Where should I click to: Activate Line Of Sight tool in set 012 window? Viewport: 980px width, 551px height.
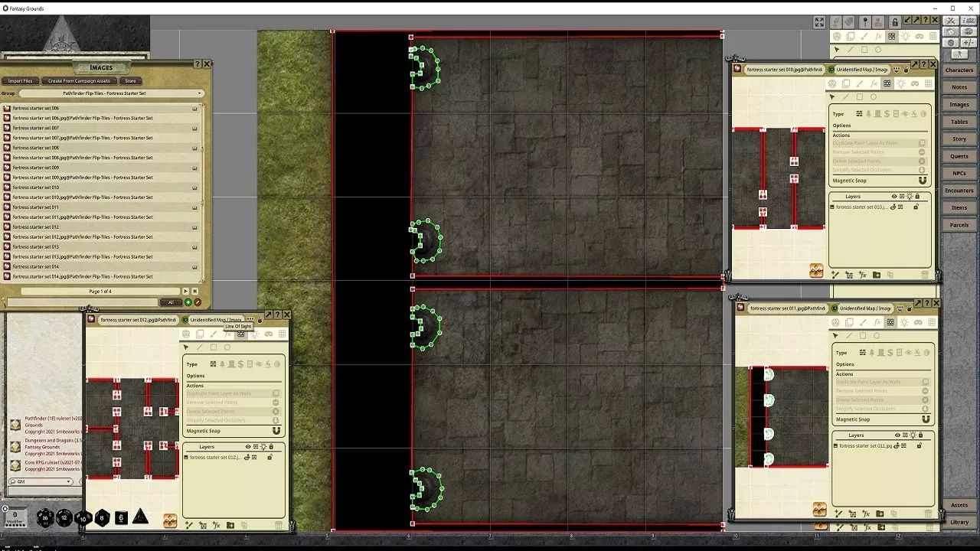[x=240, y=334]
